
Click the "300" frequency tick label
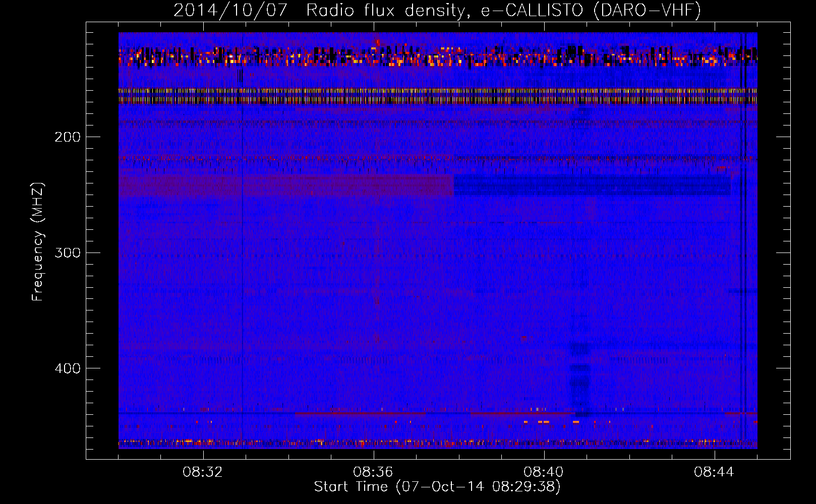68,253
